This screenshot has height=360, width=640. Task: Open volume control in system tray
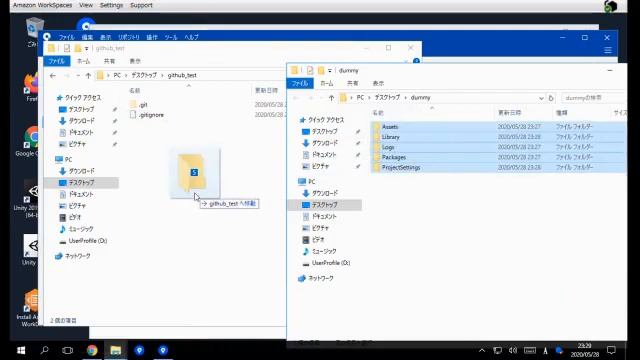click(x=513, y=351)
